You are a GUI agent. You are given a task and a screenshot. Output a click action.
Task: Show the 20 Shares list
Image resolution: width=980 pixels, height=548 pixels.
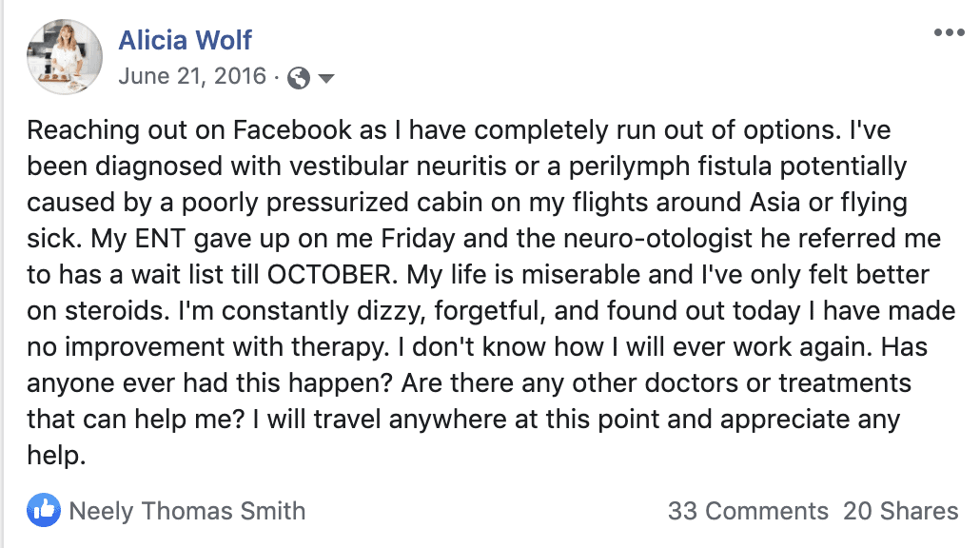(x=900, y=511)
